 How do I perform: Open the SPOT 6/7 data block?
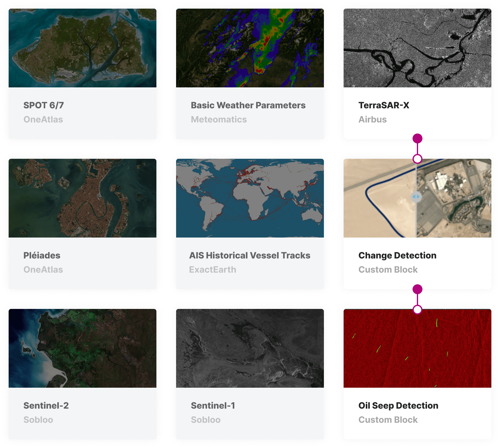coord(83,74)
